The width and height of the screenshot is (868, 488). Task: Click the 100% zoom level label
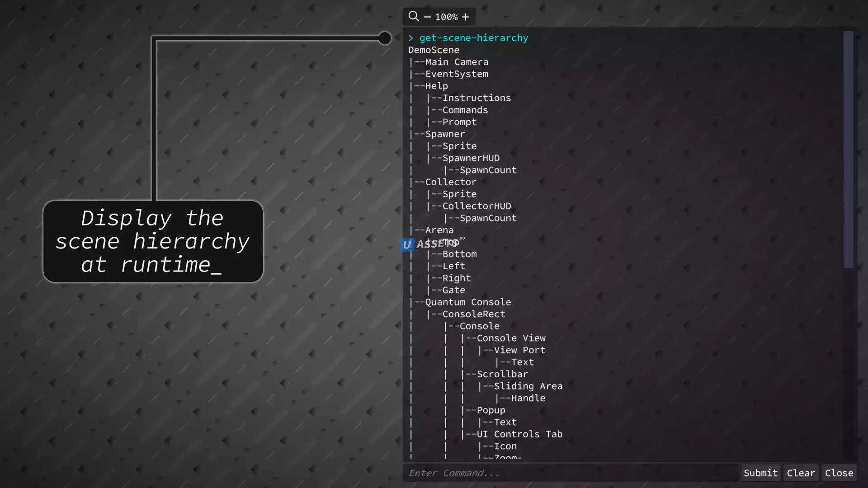[446, 17]
